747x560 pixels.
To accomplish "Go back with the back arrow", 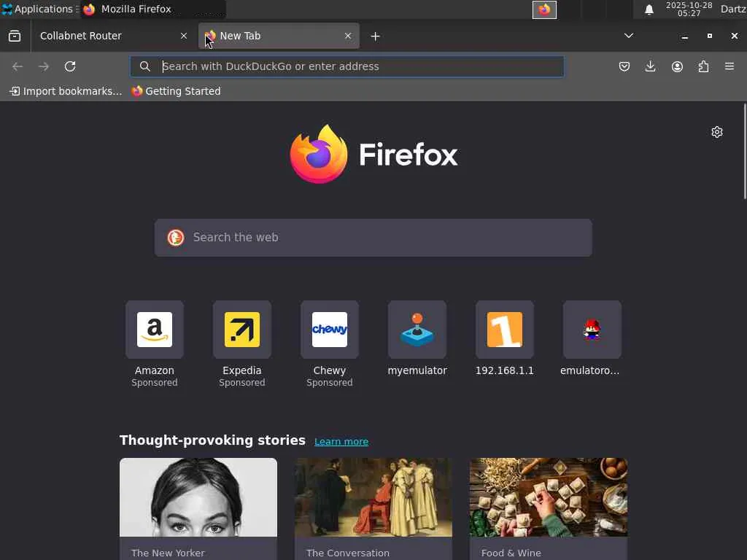I will (x=18, y=66).
